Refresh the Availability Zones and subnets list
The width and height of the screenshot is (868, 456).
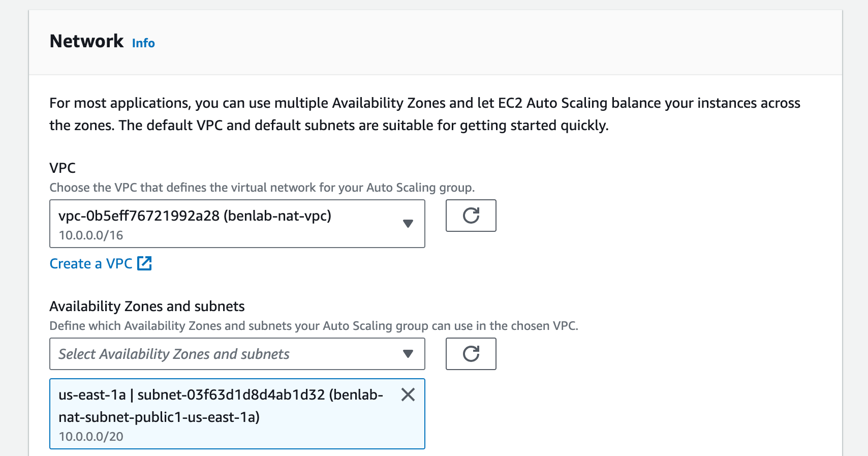click(471, 354)
